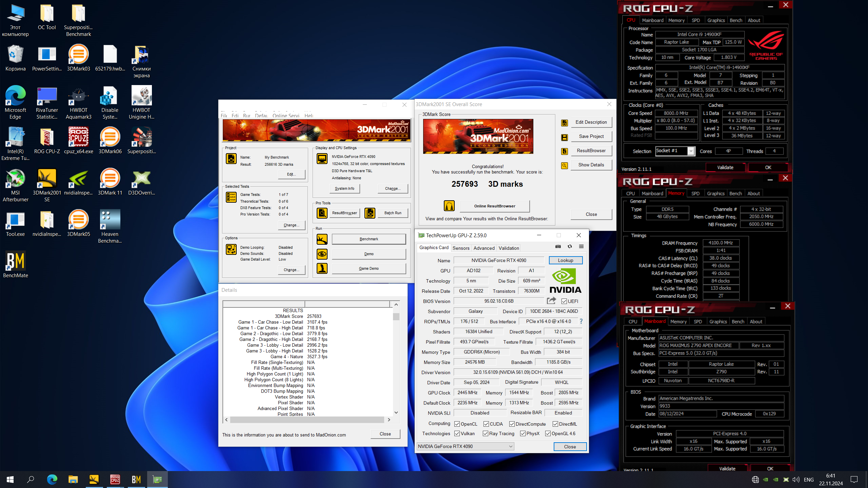Screen dimensions: 868x488
Task: Click the GPU Name field NVIDIA GeForce RTX 4090
Action: coord(499,260)
